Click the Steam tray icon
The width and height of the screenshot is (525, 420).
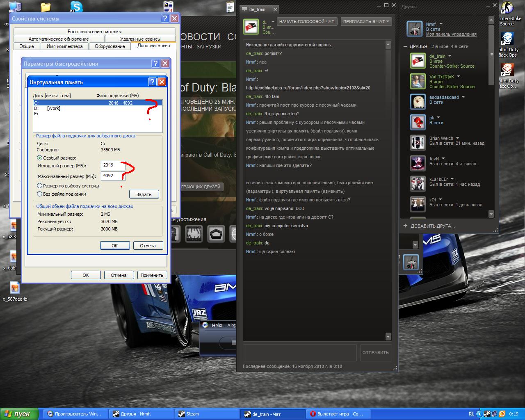click(x=487, y=414)
